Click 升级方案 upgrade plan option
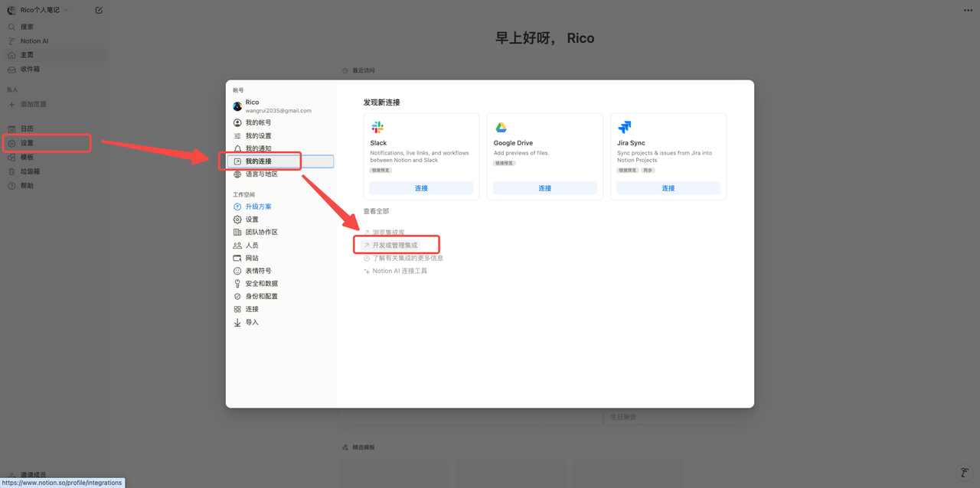 [x=258, y=207]
